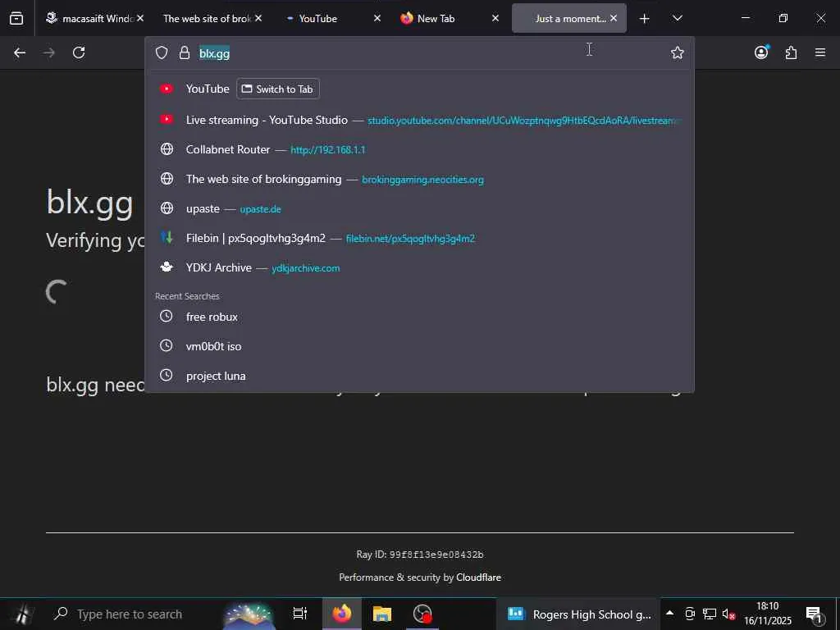Open File Explorer from taskbar
Image resolution: width=840 pixels, height=630 pixels.
tap(382, 614)
